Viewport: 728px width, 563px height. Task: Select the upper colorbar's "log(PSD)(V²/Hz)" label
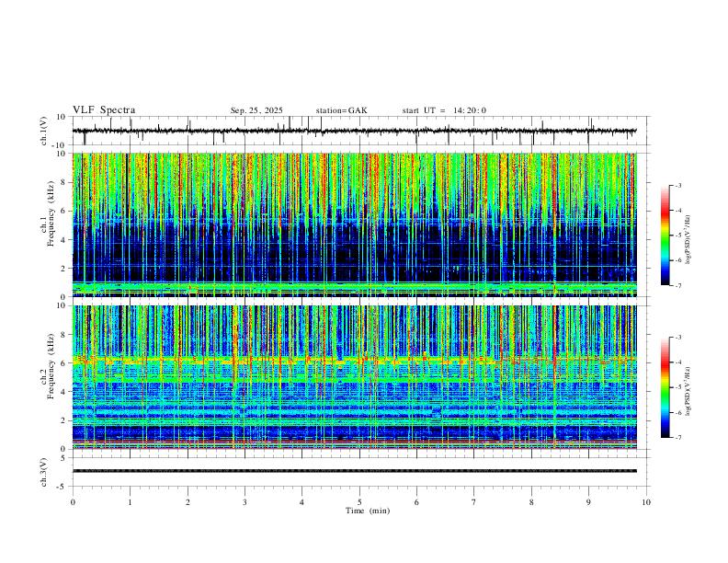(x=688, y=239)
